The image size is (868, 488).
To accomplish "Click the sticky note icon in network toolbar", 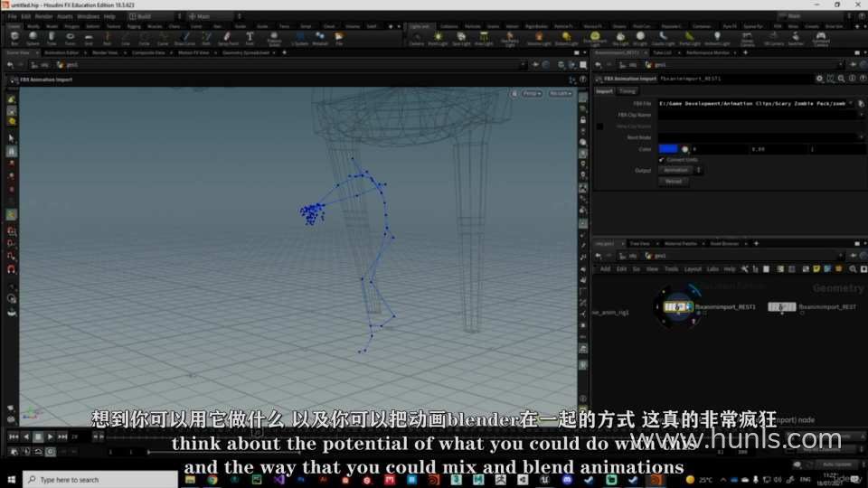I will [x=816, y=269].
